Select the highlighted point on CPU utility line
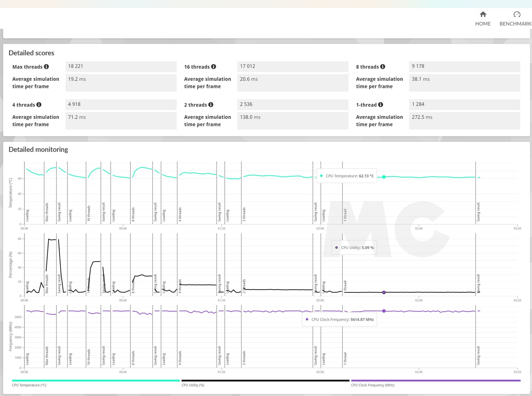 384,292
